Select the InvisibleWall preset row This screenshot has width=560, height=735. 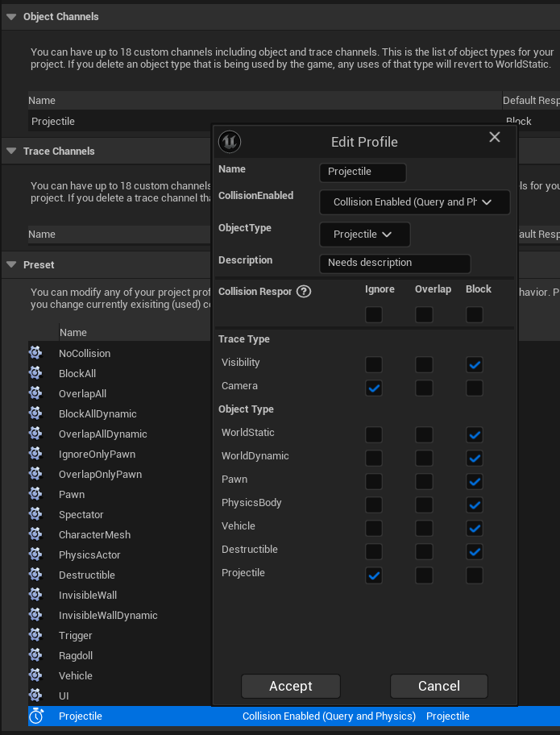pos(88,595)
